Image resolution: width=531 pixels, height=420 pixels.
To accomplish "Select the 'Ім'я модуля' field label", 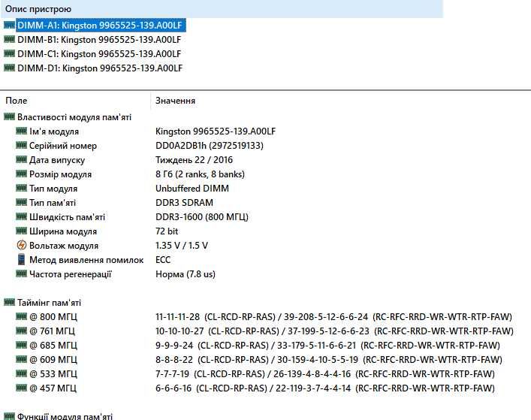I will (x=54, y=131).
